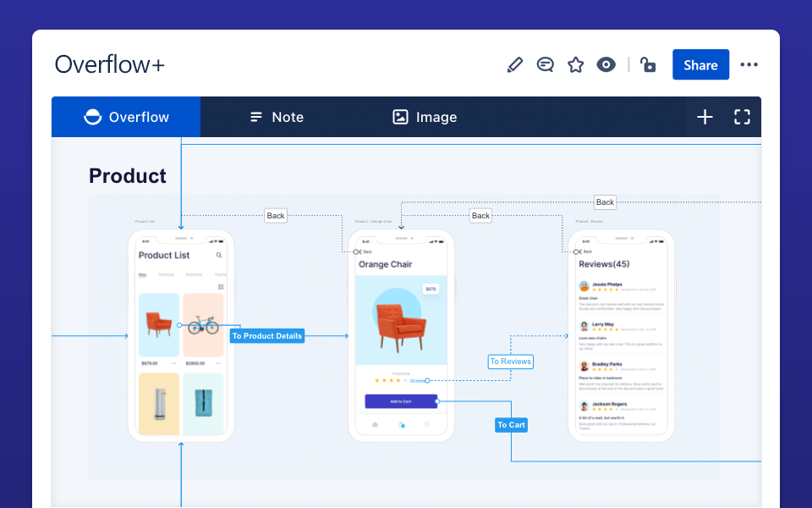Image resolution: width=812 pixels, height=508 pixels.
Task: Click Larry May reviewer name
Action: (603, 324)
